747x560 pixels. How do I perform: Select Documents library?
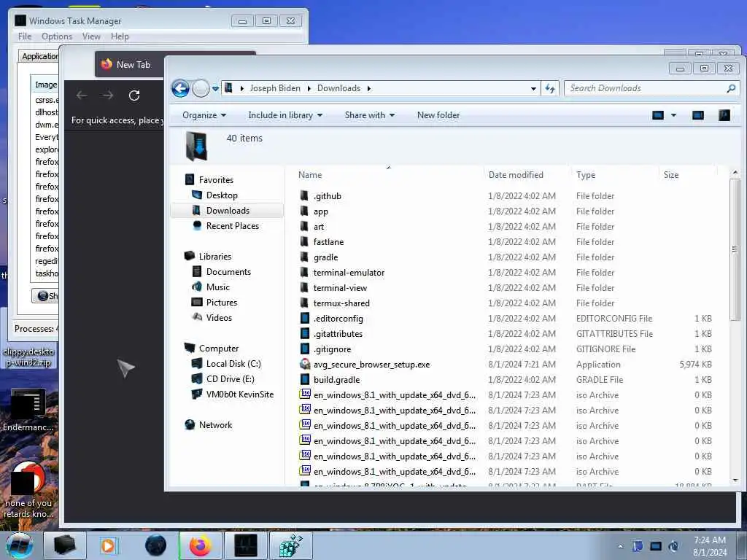click(228, 272)
